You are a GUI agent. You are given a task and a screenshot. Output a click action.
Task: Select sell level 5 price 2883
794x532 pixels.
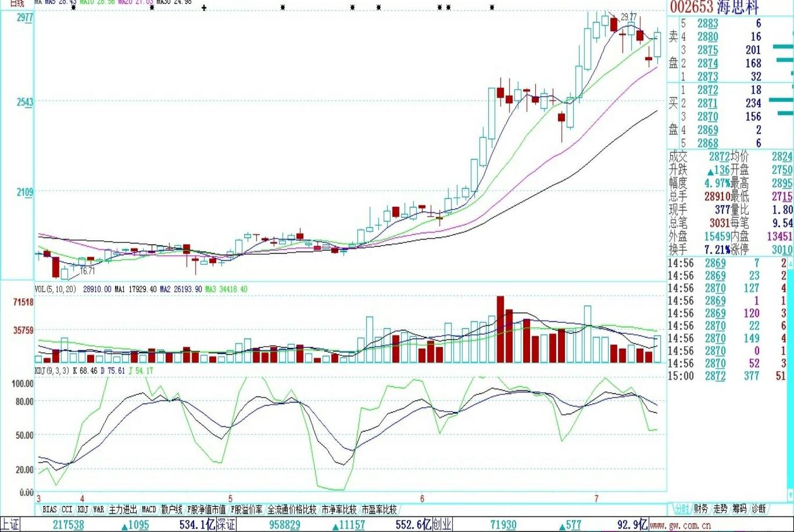click(707, 24)
